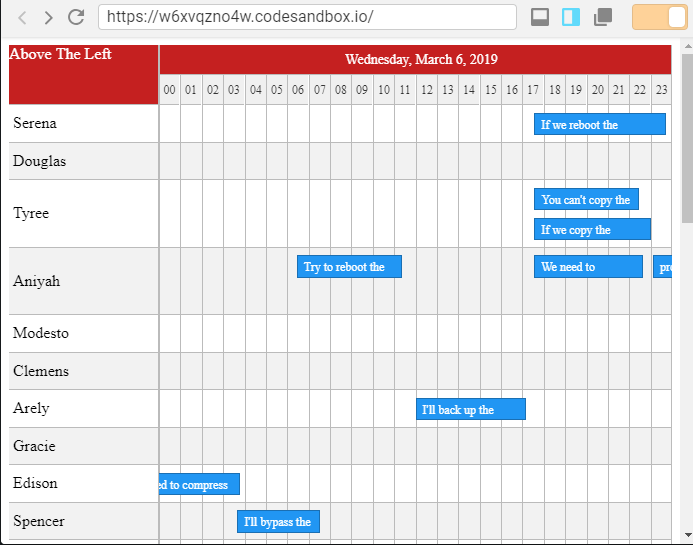Viewport: 693px width, 545px height.
Task: Select the Above The Left header cell
Action: [x=84, y=74]
